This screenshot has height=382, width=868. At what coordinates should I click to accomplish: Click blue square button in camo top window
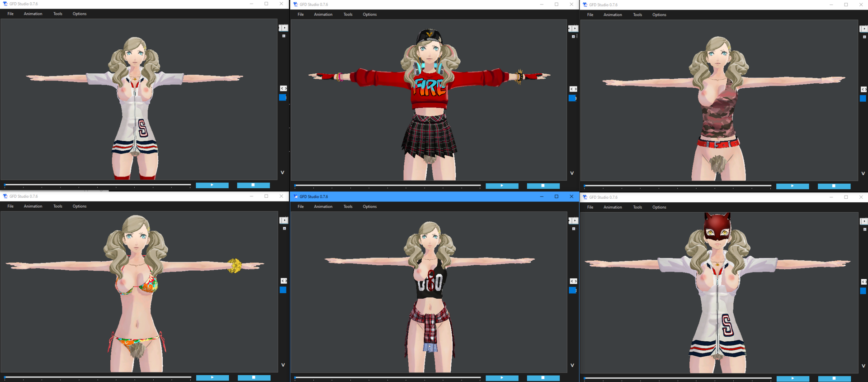[863, 99]
